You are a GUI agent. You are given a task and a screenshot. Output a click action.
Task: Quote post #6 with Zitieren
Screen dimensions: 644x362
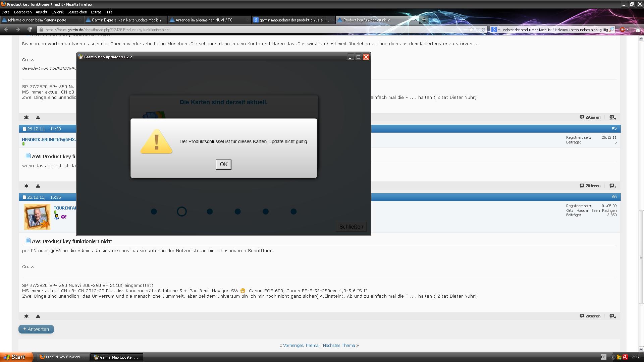click(x=590, y=316)
